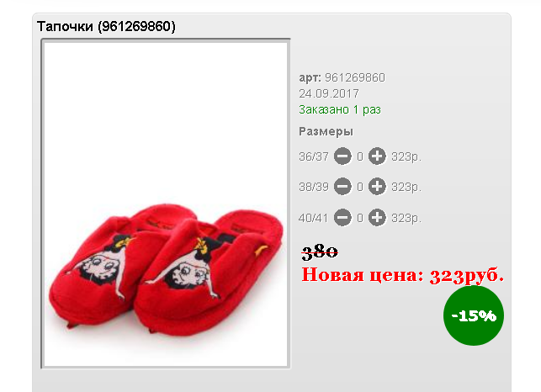The height and width of the screenshot is (392, 541).
Task: Increase quantity for size 36/37
Action: (x=377, y=156)
